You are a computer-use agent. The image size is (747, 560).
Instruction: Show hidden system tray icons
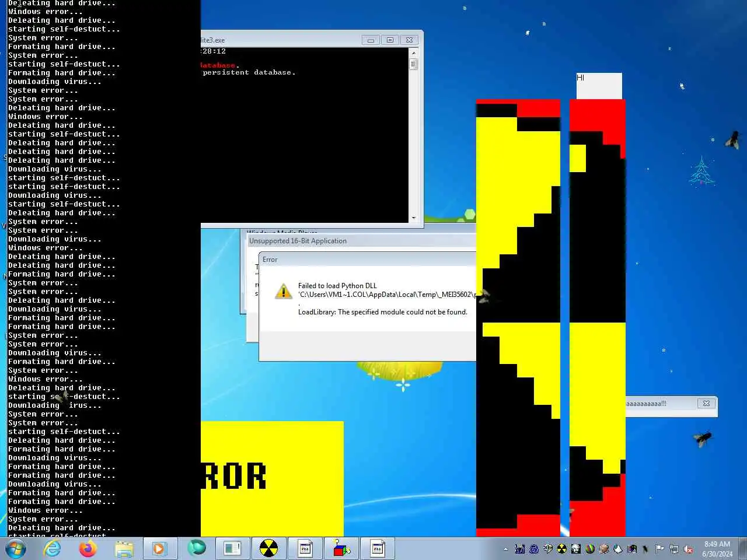(x=505, y=549)
